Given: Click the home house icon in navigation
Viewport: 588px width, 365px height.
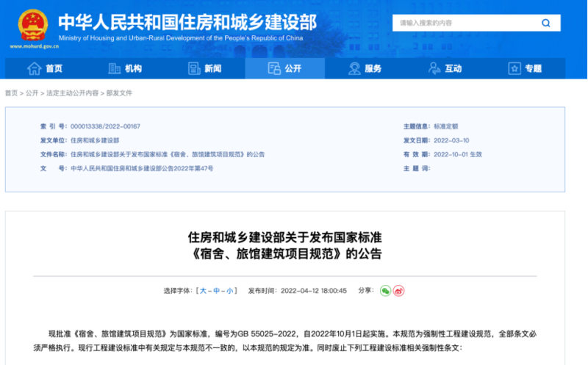Looking at the screenshot, I should (34, 68).
